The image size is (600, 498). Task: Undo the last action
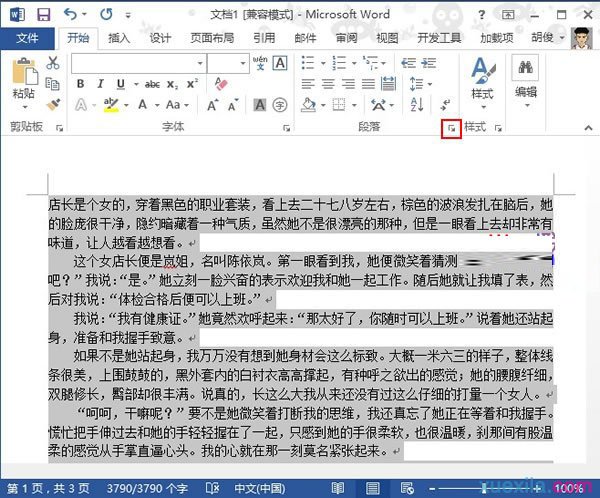pos(71,15)
